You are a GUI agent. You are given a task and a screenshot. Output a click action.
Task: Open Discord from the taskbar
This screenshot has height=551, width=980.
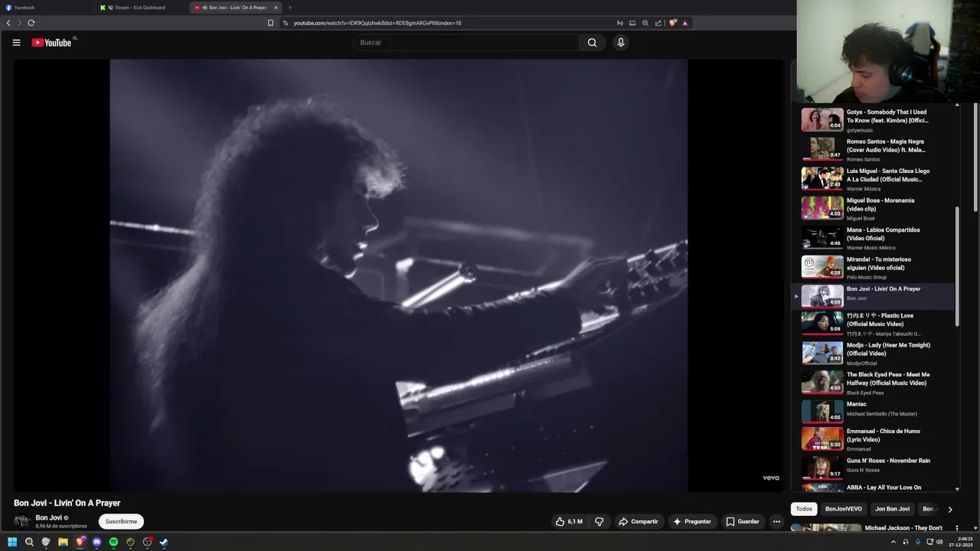(96, 542)
